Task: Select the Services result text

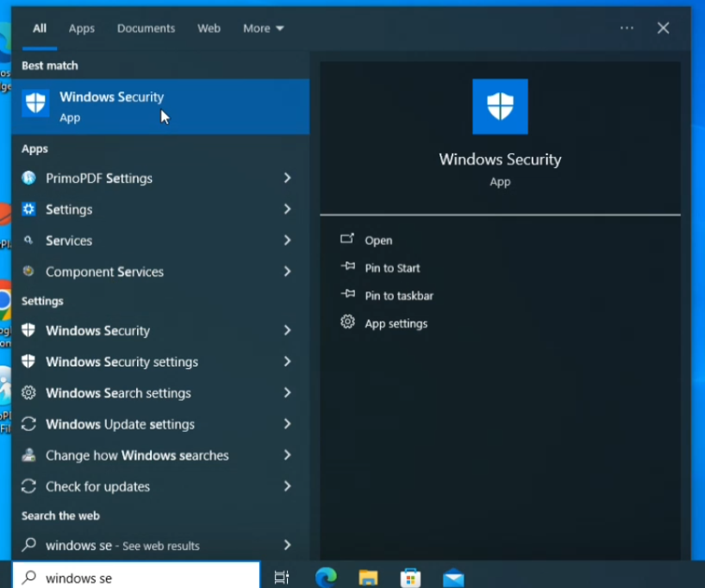Action: pyautogui.click(x=69, y=241)
